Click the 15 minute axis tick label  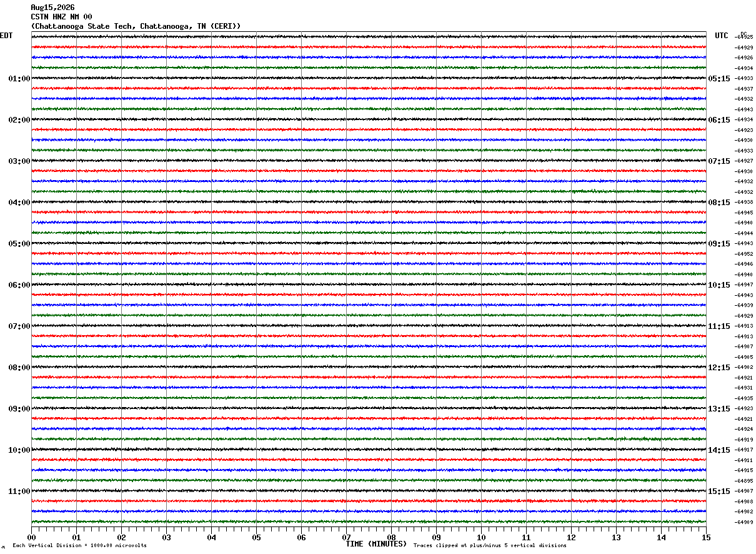706,537
